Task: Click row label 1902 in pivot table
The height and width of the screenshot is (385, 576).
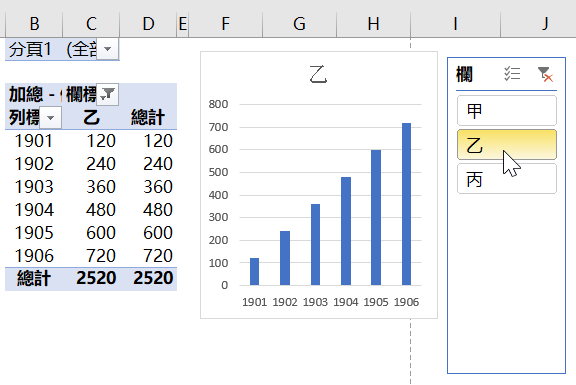Action: coord(34,164)
